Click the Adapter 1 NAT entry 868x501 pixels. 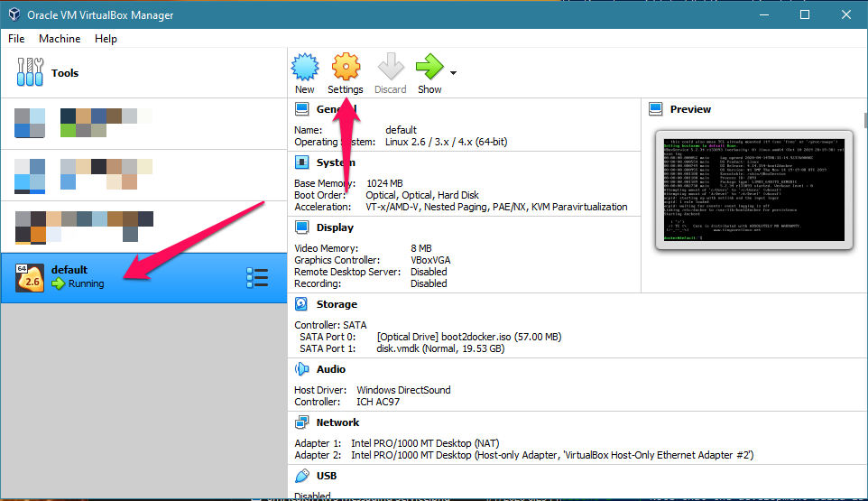coord(425,443)
